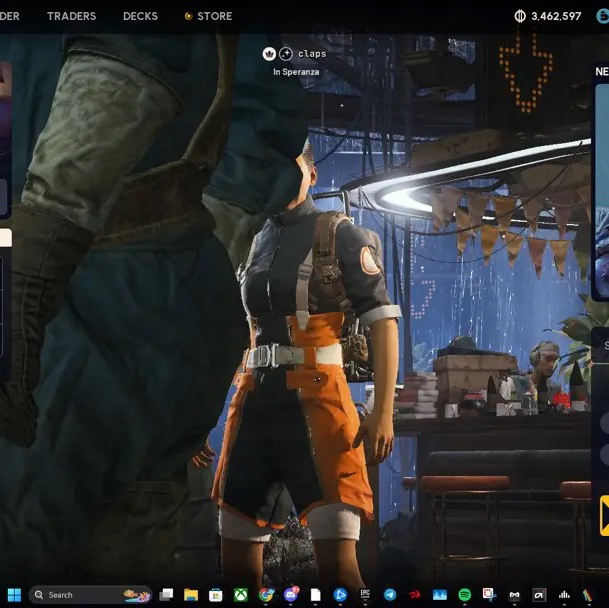This screenshot has height=608, width=609.
Task: Open the blue mountain photos icon on taskbar
Action: [x=440, y=594]
